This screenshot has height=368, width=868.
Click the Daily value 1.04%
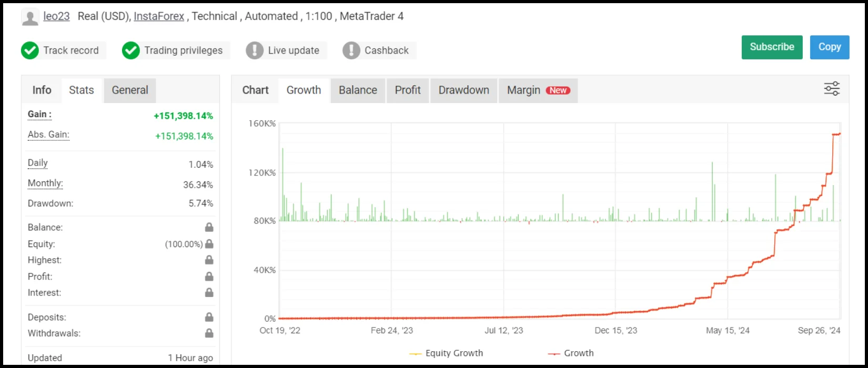tap(201, 165)
